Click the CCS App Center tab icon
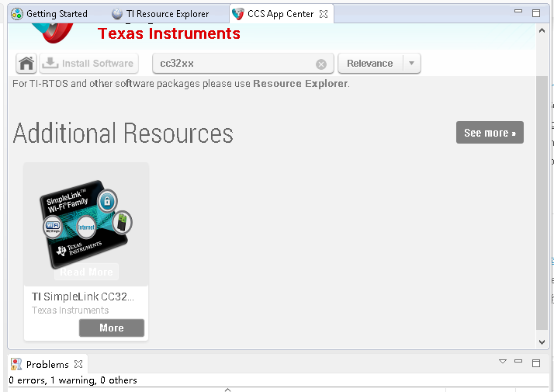 (238, 14)
